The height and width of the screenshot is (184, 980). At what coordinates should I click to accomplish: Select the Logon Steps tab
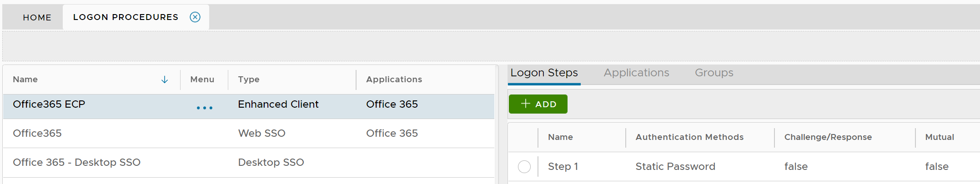click(544, 73)
